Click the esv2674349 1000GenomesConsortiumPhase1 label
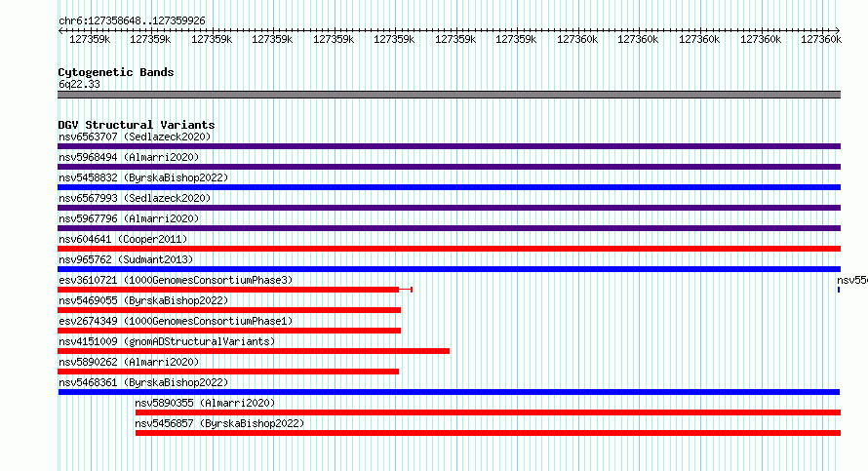Viewport: 868px width, 471px height. point(176,321)
